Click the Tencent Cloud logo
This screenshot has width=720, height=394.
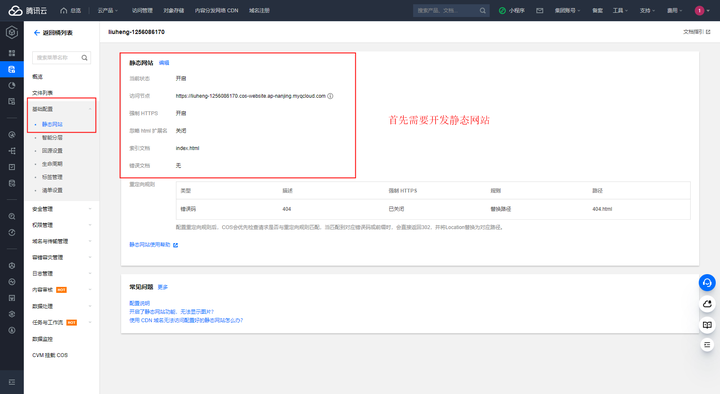coord(28,11)
